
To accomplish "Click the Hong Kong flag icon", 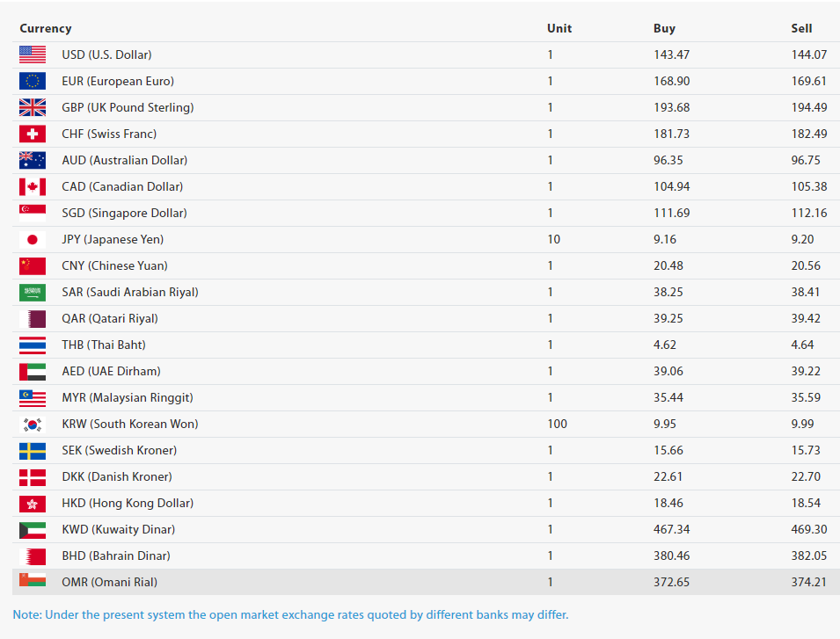I will [32, 503].
